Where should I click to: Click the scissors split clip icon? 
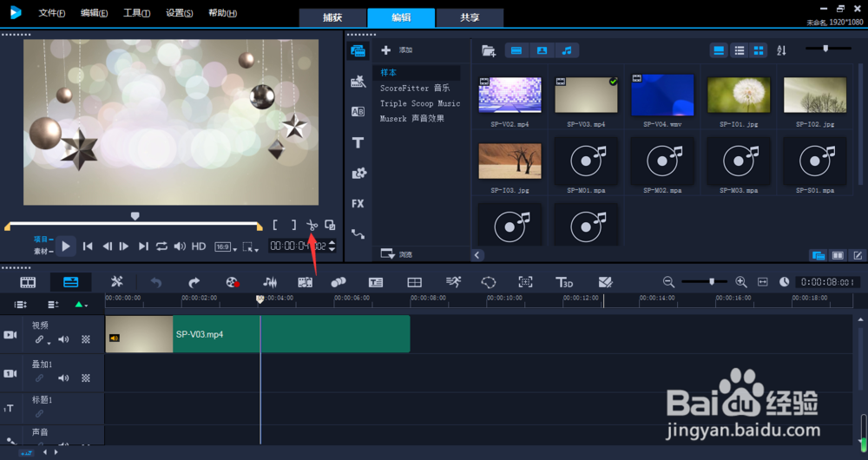[312, 226]
